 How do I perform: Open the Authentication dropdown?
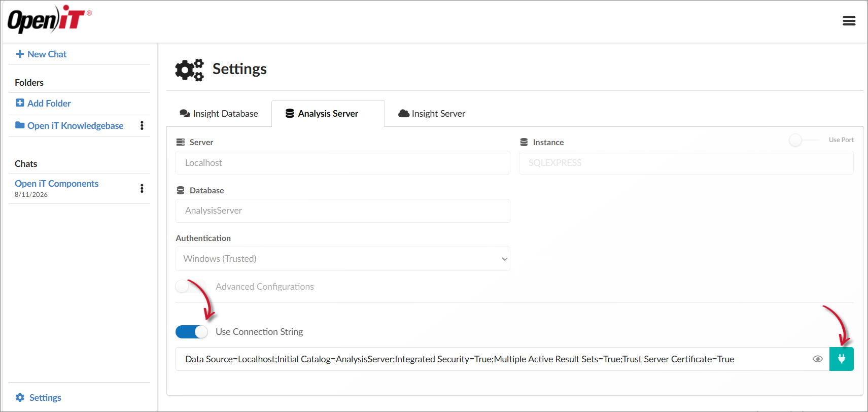[x=343, y=259]
